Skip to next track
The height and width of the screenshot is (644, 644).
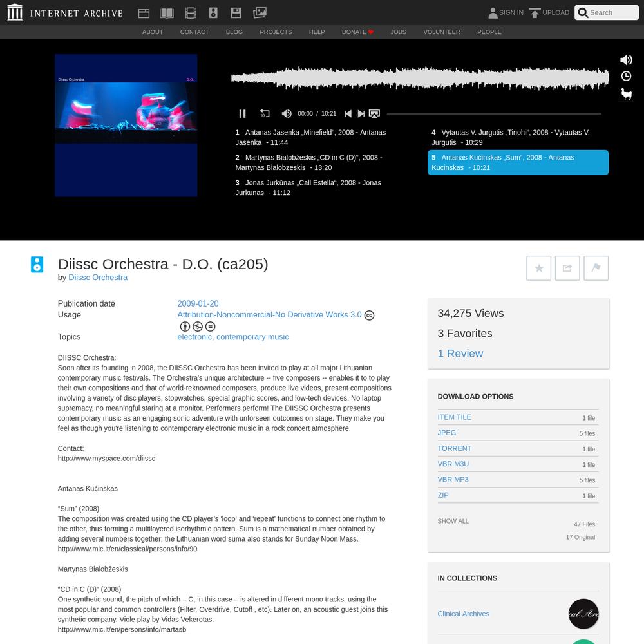pyautogui.click(x=361, y=114)
